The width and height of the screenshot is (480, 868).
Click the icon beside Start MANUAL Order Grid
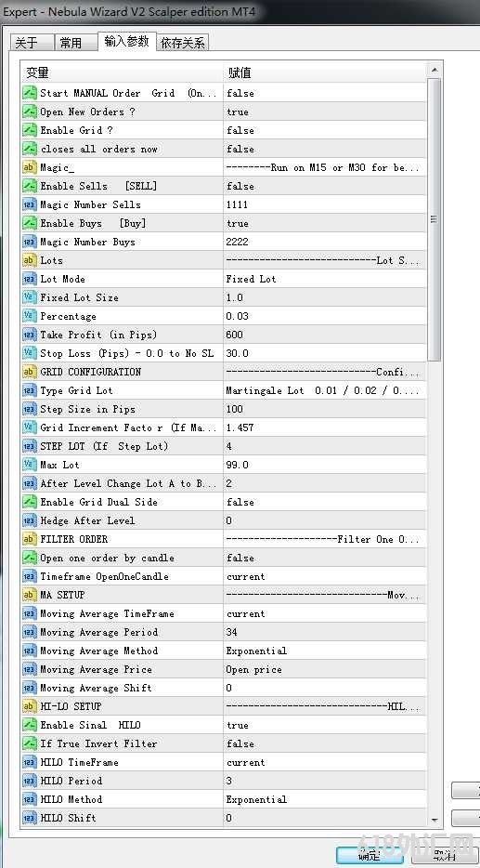(30, 93)
